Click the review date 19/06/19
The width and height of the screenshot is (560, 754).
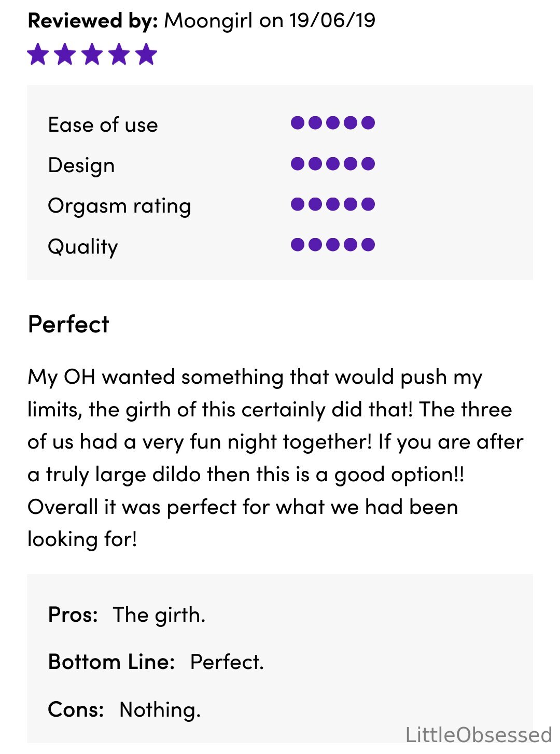coord(332,21)
